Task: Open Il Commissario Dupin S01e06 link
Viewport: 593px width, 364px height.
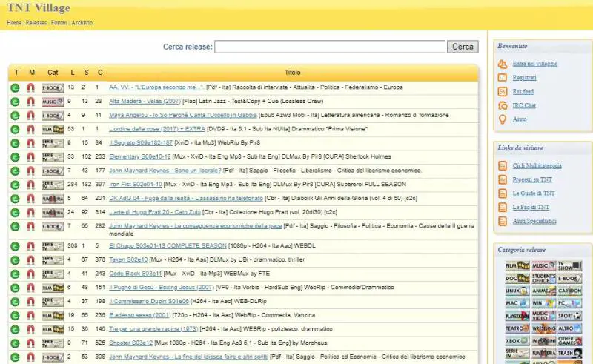Action: [149, 302]
